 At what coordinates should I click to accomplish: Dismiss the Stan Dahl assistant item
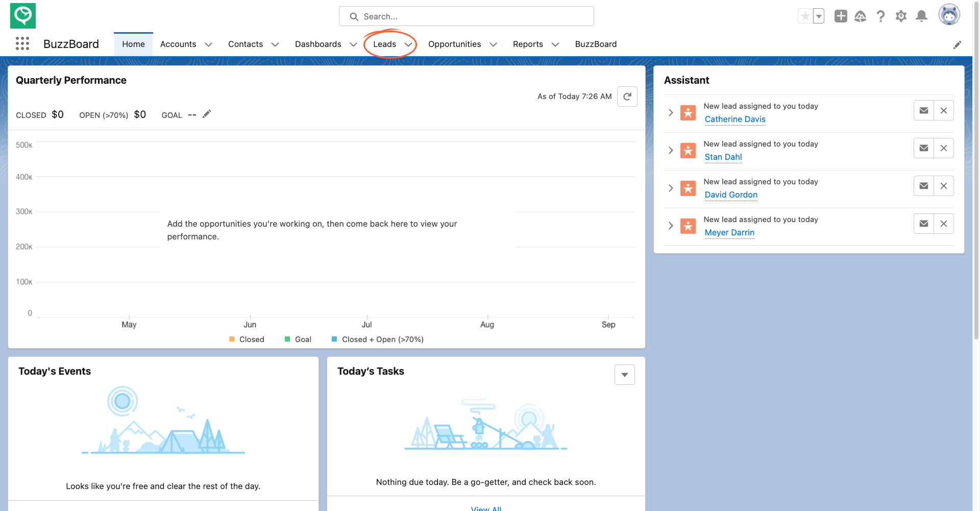pos(944,148)
